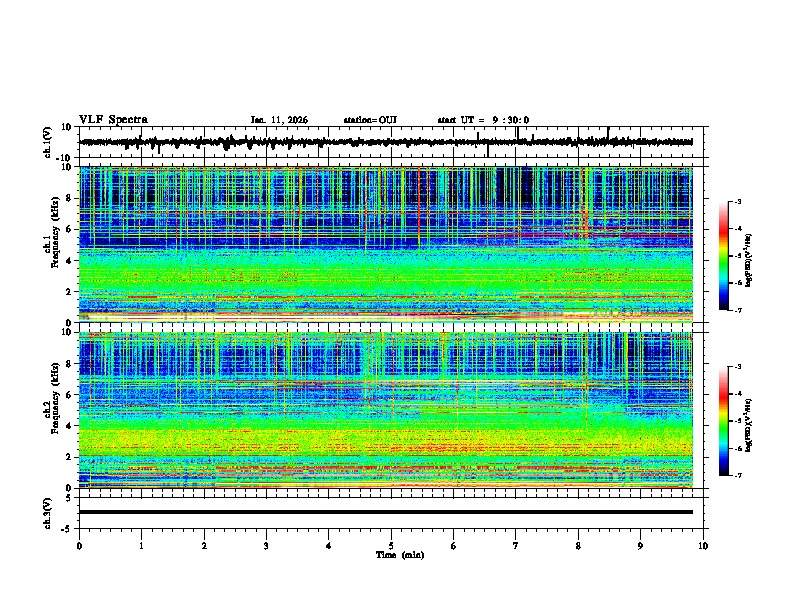Image resolution: width=792 pixels, height=612 pixels.
Task: Click time axis tick label "6"
Action: [x=454, y=546]
